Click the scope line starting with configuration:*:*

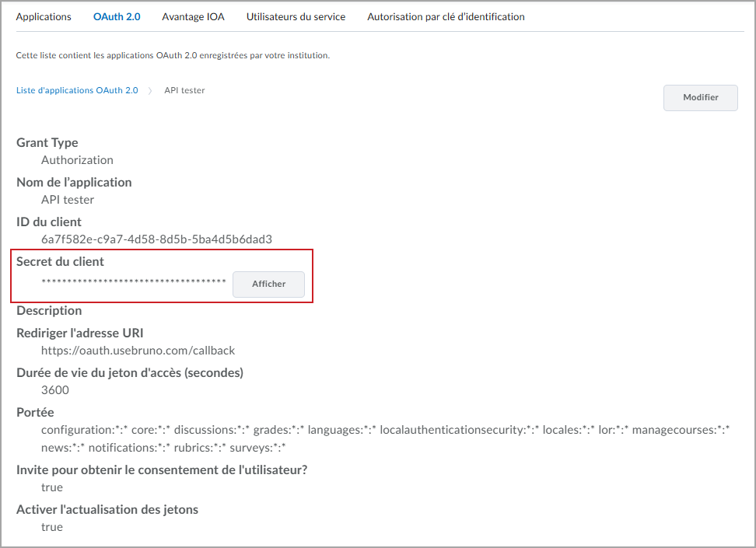point(385,429)
